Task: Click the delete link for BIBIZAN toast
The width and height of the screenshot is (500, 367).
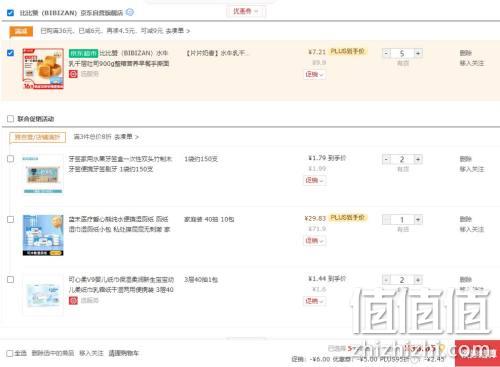Action: [x=466, y=53]
